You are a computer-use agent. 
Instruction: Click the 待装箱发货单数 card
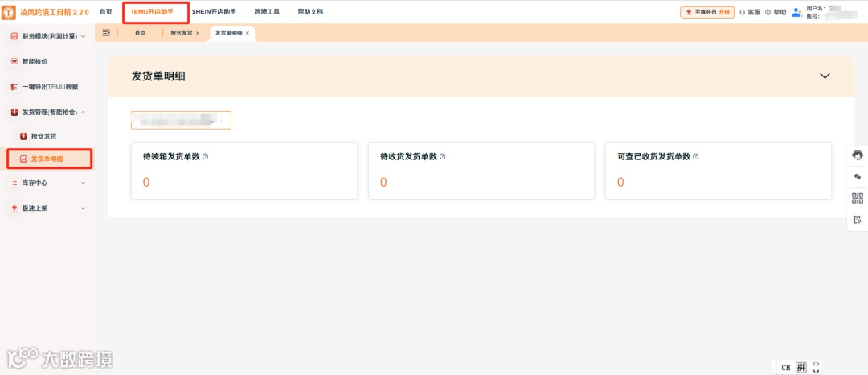coord(244,171)
